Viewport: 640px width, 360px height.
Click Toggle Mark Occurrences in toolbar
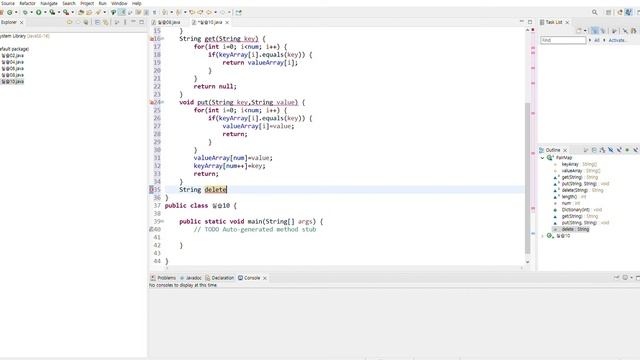coord(122,12)
